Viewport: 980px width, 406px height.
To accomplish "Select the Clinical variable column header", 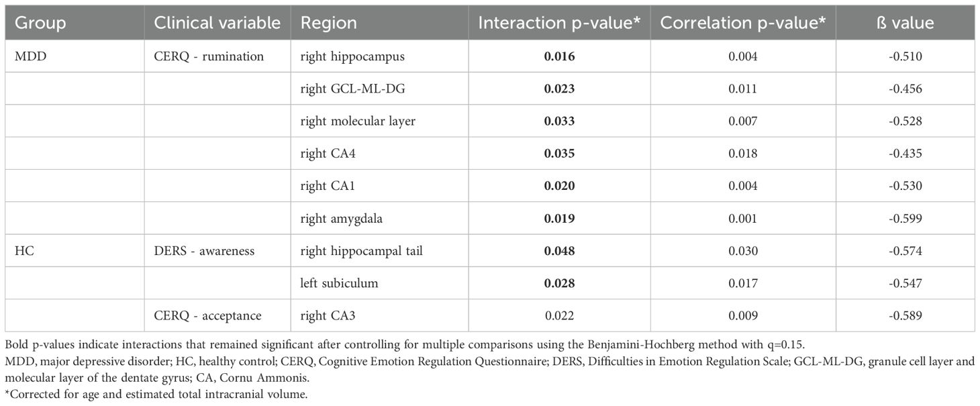I will pyautogui.click(x=217, y=23).
